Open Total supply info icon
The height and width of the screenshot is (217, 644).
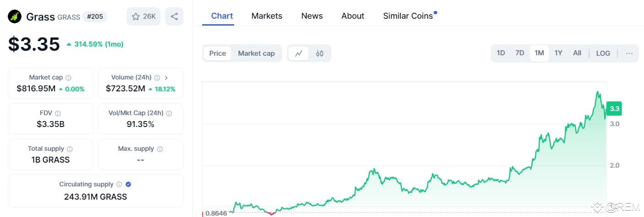coord(70,149)
